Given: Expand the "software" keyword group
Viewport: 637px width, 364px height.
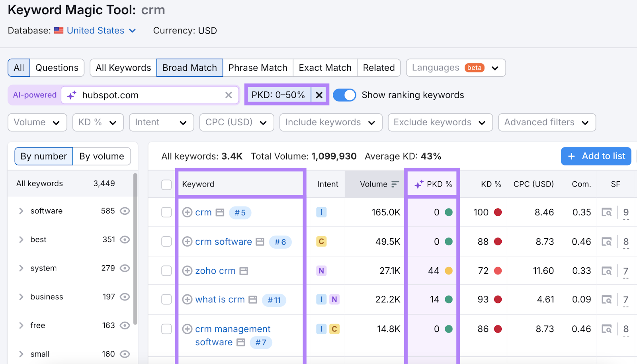Looking at the screenshot, I should [x=21, y=211].
